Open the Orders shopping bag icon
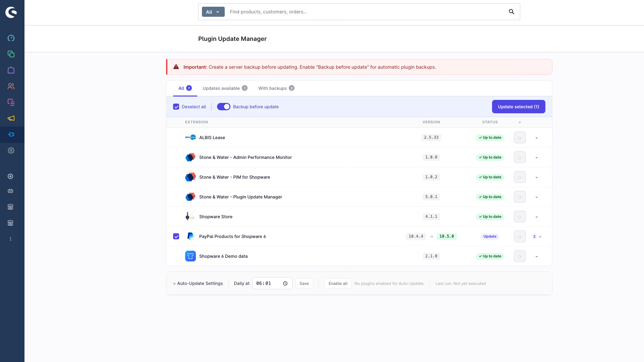644x362 pixels. [x=11, y=70]
